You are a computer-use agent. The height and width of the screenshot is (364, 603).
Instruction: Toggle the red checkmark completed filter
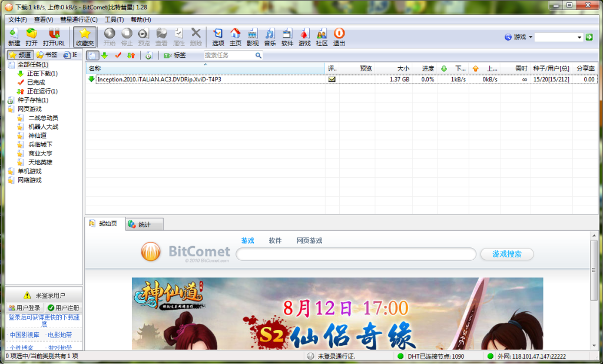coord(118,55)
